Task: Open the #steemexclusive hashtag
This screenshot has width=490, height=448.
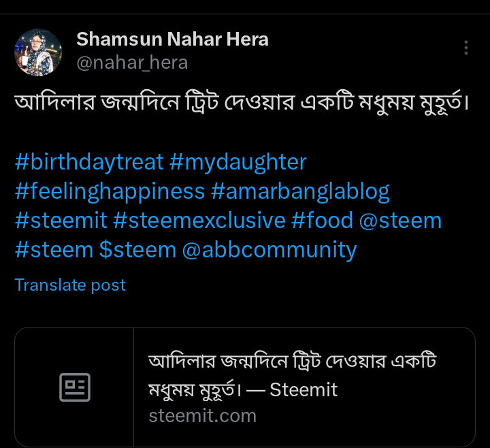Action: coord(199,221)
